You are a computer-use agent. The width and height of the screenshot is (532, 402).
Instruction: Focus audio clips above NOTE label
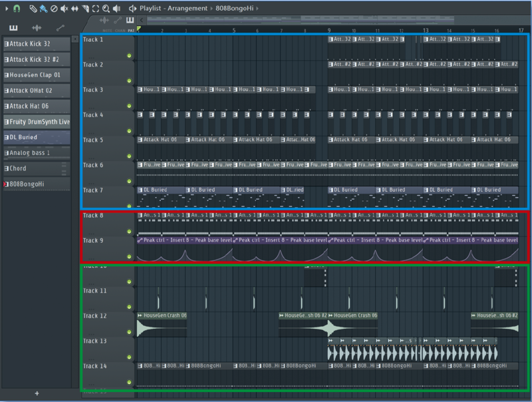click(104, 21)
